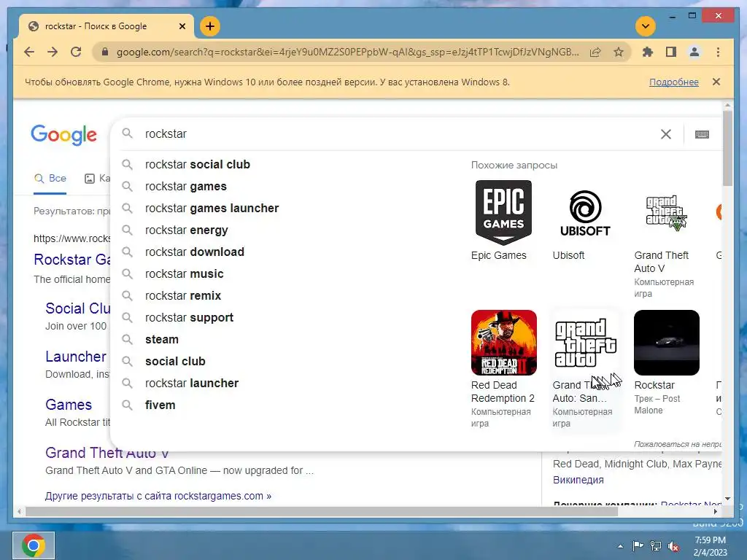Open Chrome's three-dot menu
This screenshot has width=747, height=560.
coord(718,52)
